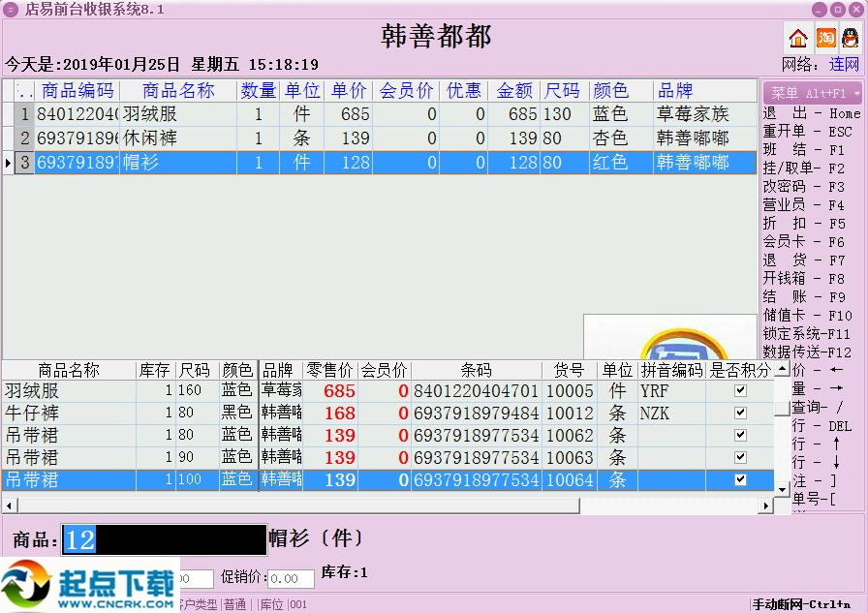
Task: Click horizontal scrollbar right arrow
Action: click(766, 506)
